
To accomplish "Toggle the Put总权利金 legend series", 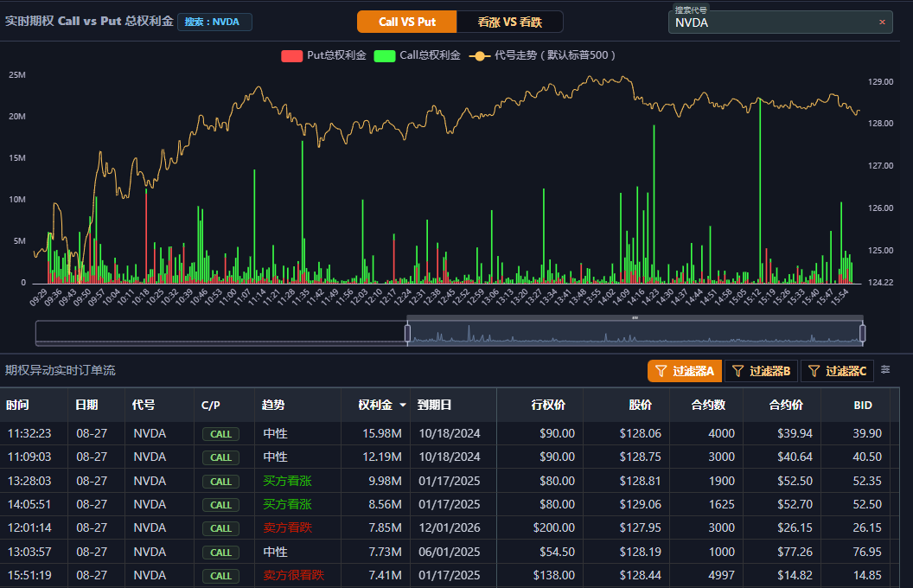I will [323, 55].
